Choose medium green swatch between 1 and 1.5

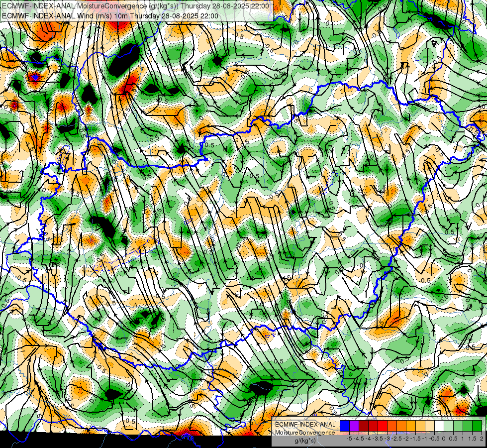click(x=468, y=426)
